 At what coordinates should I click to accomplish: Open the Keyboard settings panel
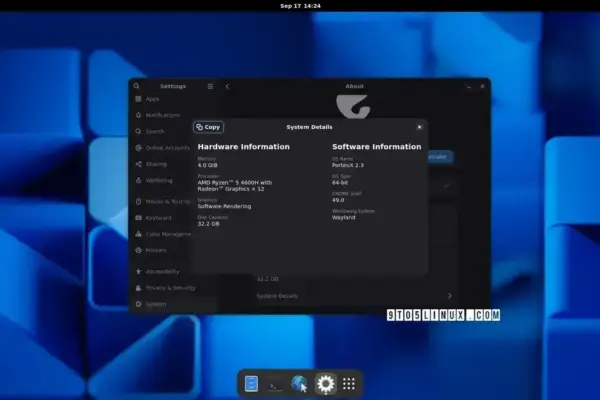click(x=173, y=218)
